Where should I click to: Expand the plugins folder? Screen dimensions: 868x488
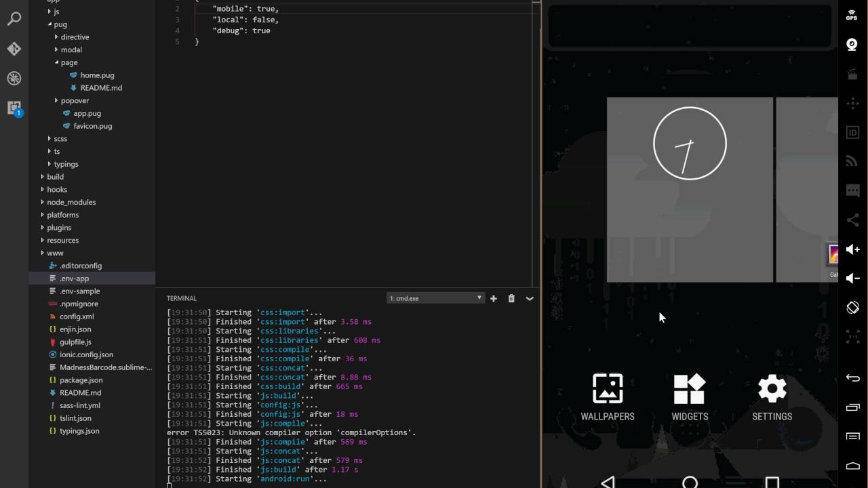pos(59,228)
